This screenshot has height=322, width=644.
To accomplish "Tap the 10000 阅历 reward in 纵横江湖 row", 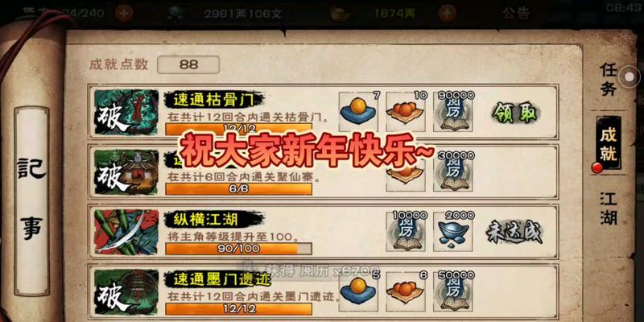I will (406, 232).
